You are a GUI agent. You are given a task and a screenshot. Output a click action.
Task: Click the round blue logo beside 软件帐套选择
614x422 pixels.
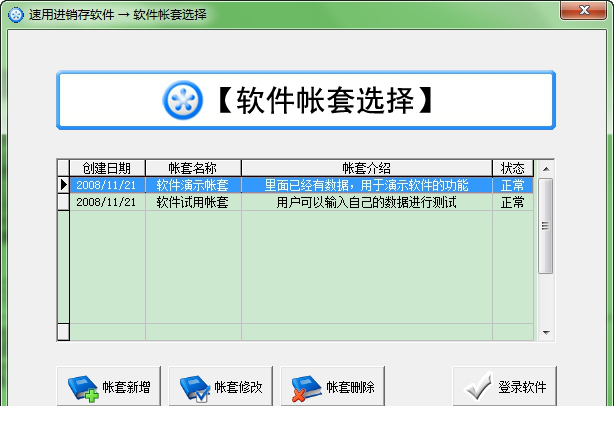tap(183, 100)
